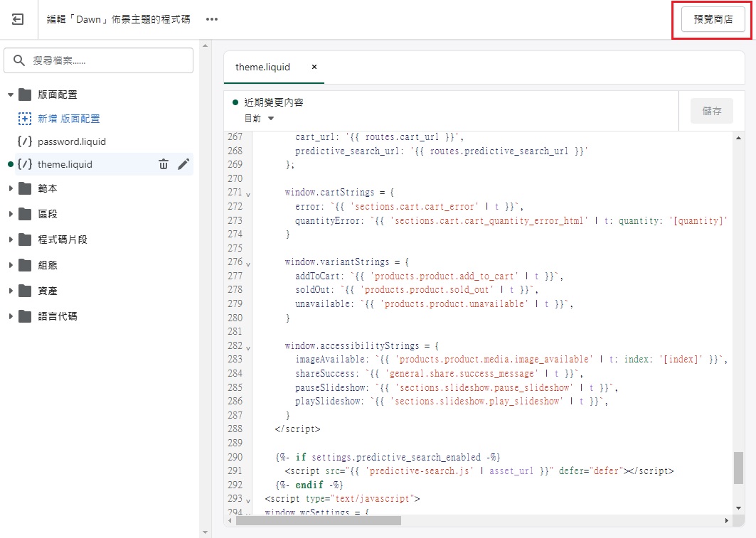Close the theme.liquid tab

[314, 67]
